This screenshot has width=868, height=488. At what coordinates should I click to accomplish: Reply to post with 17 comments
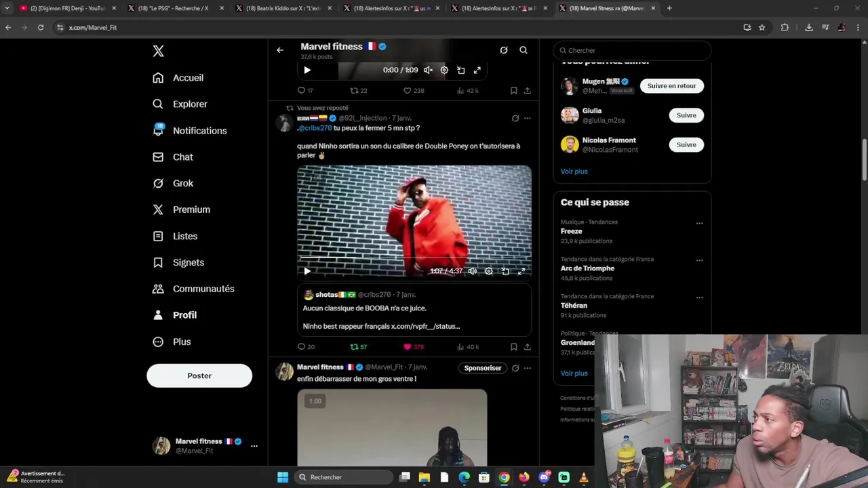[x=305, y=91]
